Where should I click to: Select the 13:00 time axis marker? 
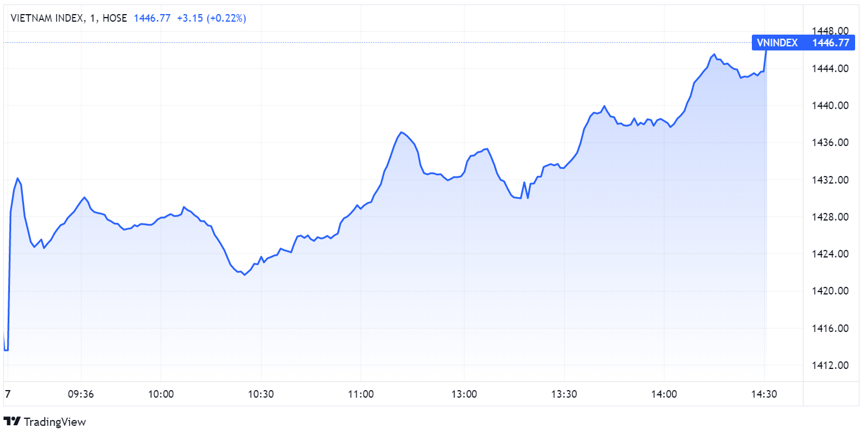click(464, 394)
